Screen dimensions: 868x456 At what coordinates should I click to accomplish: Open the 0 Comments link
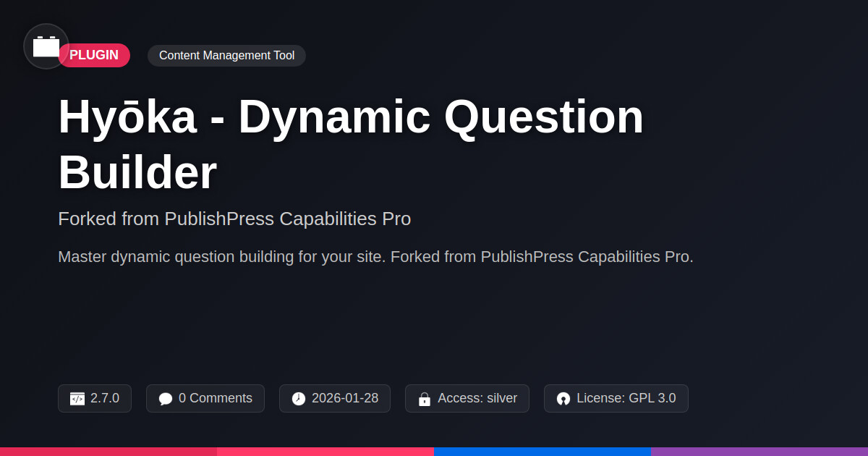click(215, 398)
